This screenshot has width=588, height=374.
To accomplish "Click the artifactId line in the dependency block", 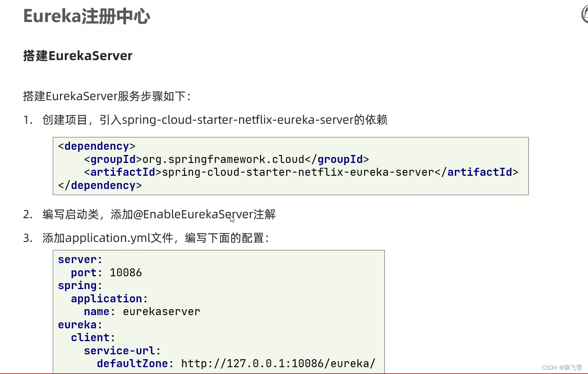I will (x=301, y=172).
